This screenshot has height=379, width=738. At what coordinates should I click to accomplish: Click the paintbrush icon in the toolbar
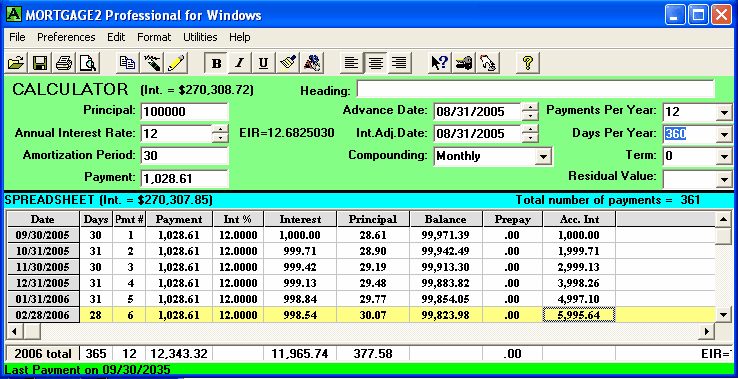coord(288,63)
